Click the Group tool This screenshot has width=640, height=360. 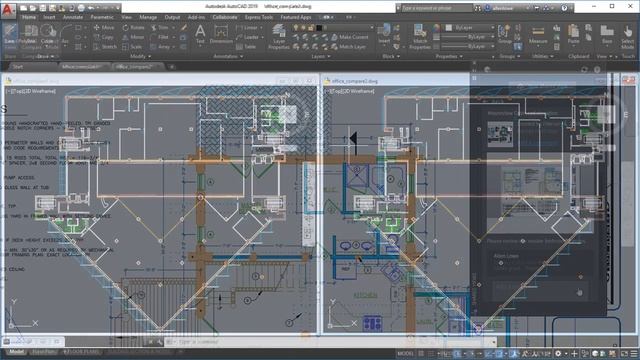(x=504, y=34)
